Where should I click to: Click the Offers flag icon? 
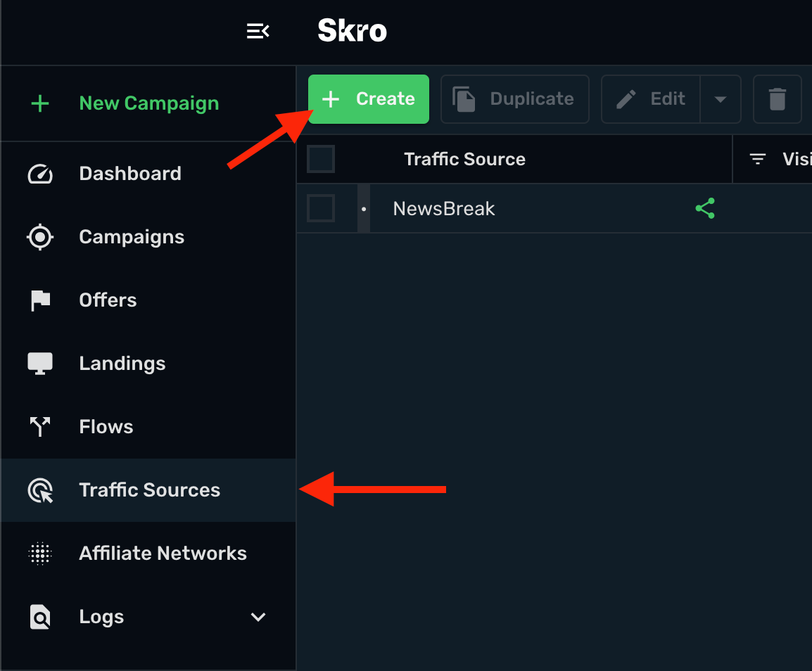click(x=40, y=300)
